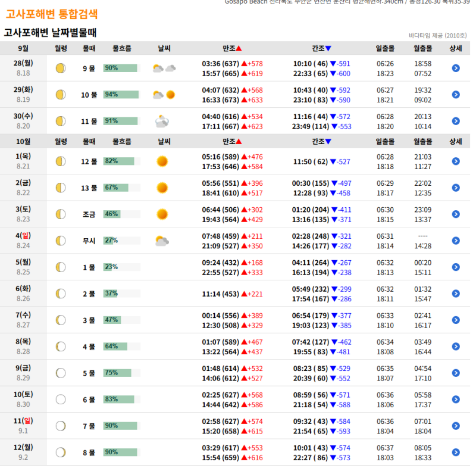Click weather icon for 30(수)

point(162,121)
